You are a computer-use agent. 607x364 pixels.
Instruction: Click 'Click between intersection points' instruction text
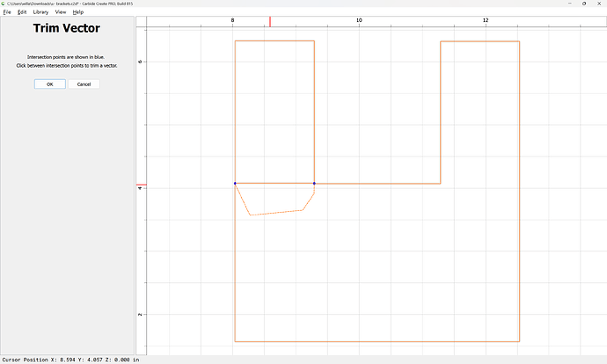point(67,66)
